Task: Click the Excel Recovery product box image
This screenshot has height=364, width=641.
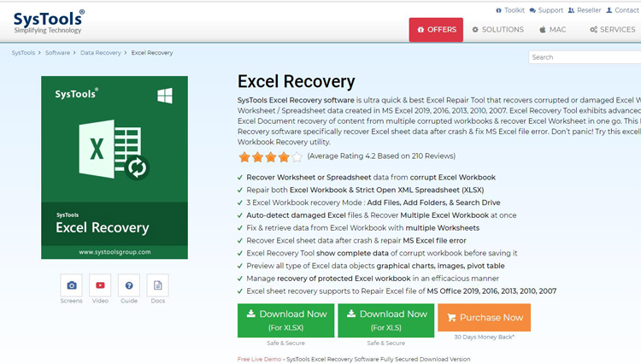Action: point(115,167)
